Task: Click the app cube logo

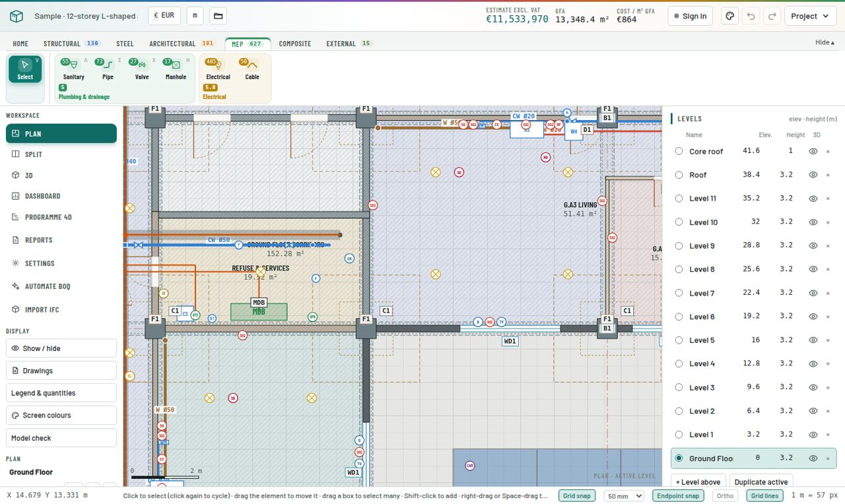Action: pos(17,16)
